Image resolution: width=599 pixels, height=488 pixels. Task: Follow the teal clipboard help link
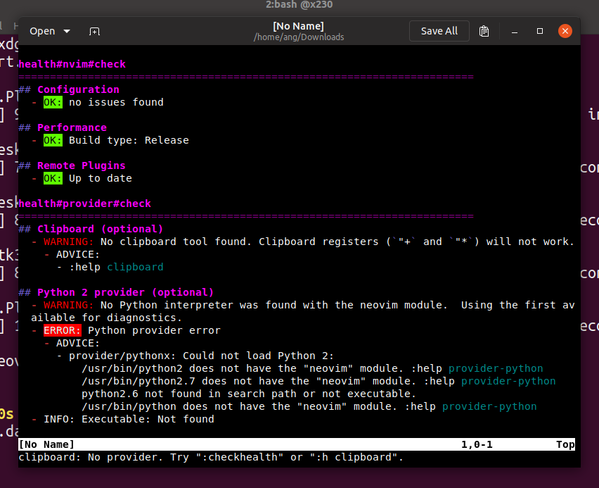(x=135, y=267)
